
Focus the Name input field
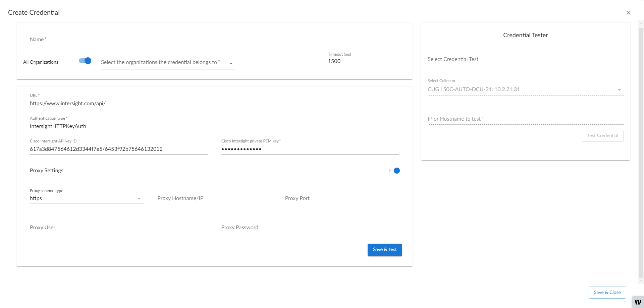(214, 40)
